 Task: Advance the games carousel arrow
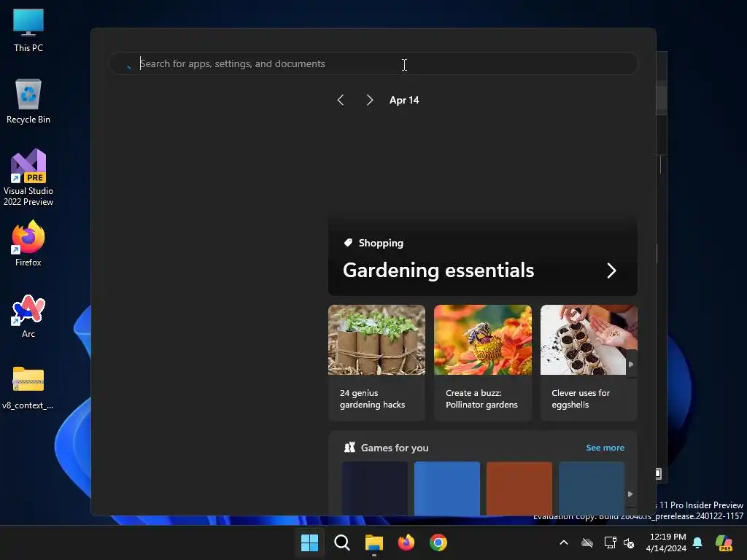[x=630, y=494]
